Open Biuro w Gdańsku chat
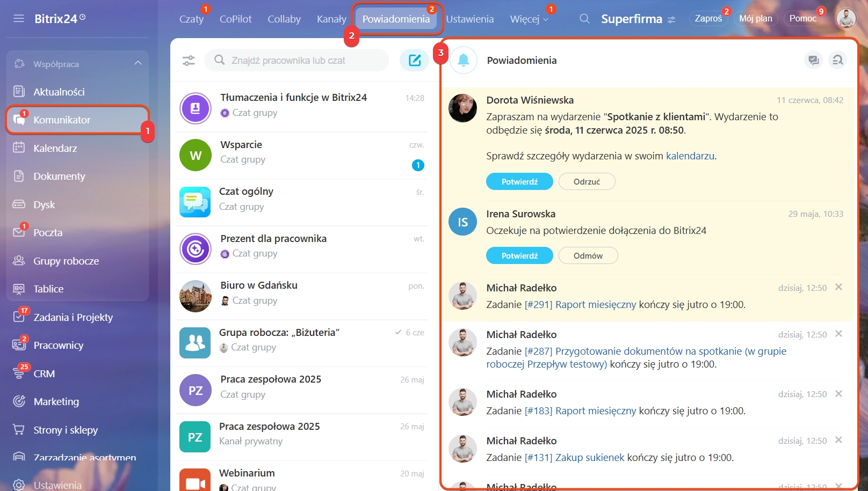This screenshot has width=868, height=491. 302,296
